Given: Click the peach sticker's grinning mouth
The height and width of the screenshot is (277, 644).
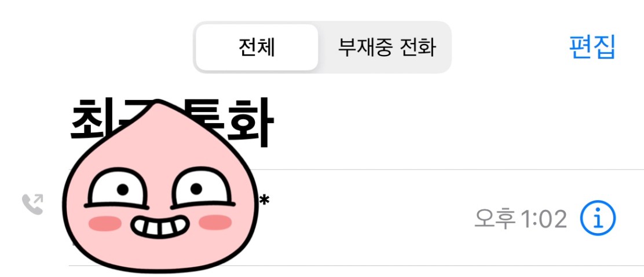Looking at the screenshot, I should point(160,227).
